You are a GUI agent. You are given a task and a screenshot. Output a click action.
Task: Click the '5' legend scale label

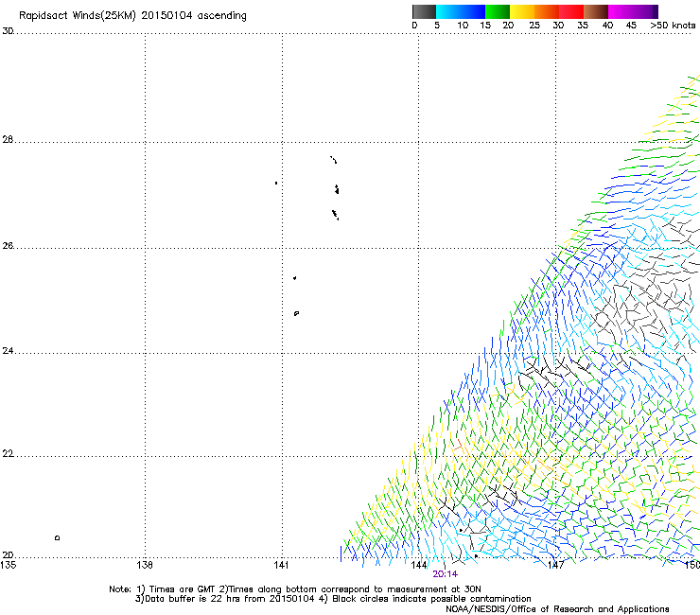click(437, 26)
